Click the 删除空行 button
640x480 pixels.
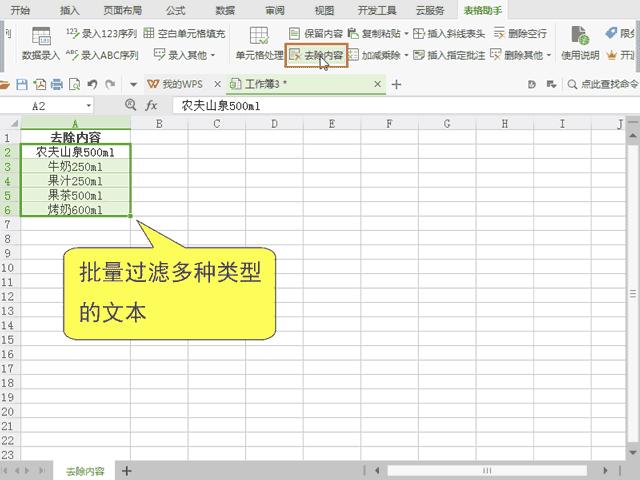click(520, 33)
